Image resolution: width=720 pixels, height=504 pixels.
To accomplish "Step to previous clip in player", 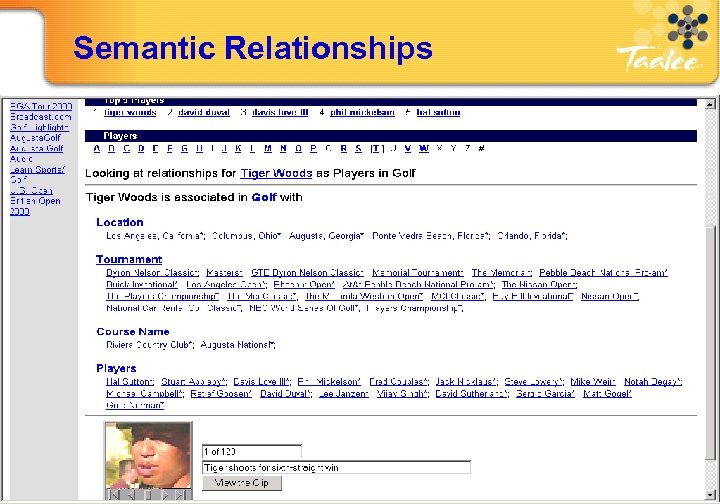I will tap(131, 495).
